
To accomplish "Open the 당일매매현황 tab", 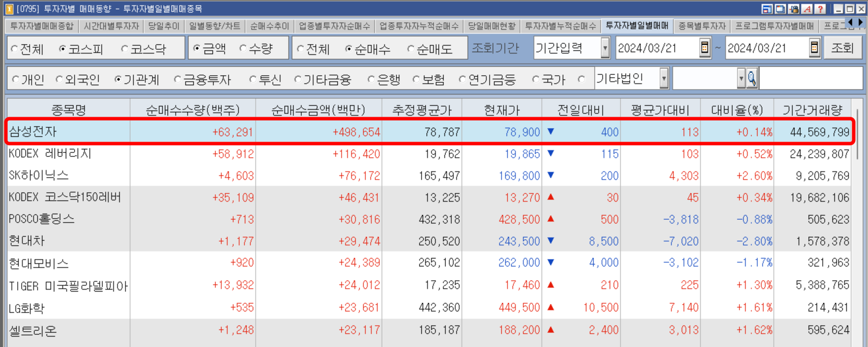I will coord(492,26).
